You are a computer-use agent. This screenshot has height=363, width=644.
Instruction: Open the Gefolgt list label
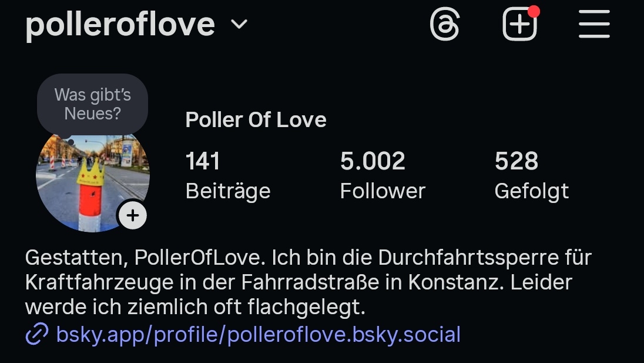pos(532,191)
